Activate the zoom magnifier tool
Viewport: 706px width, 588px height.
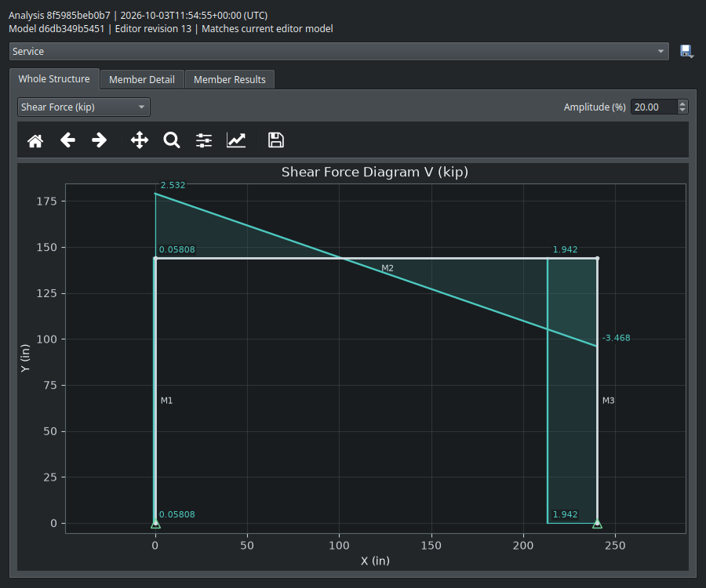172,140
